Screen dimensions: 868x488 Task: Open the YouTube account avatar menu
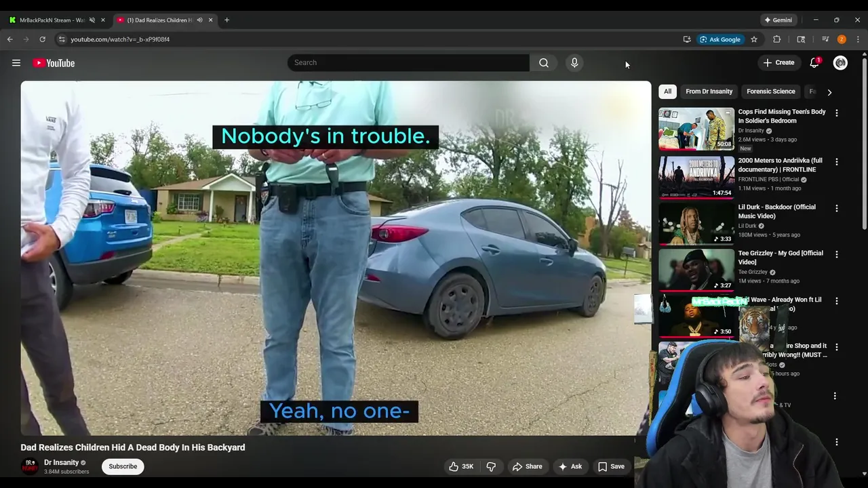click(840, 63)
